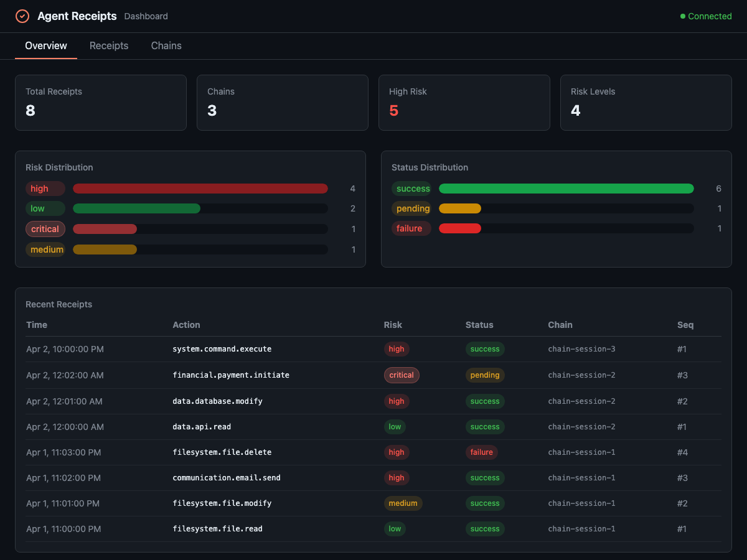
Task: Click the green Connected status indicator
Action: tap(705, 16)
